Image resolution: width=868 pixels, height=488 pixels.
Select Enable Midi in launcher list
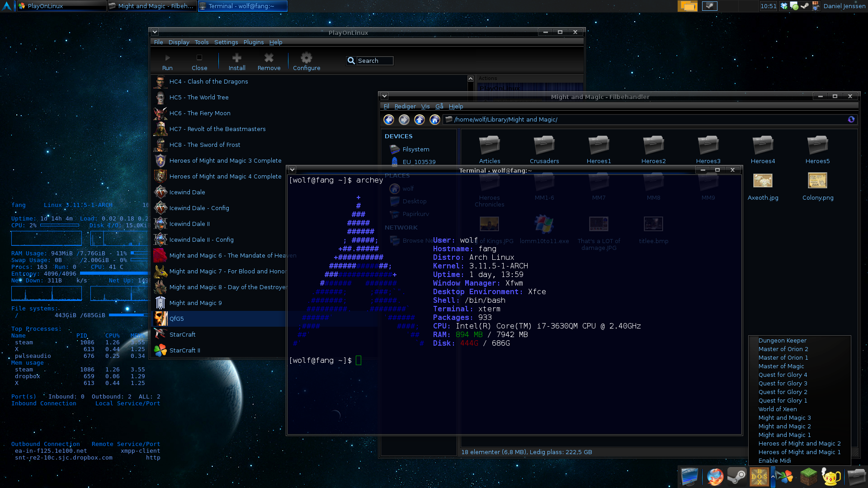click(x=774, y=461)
